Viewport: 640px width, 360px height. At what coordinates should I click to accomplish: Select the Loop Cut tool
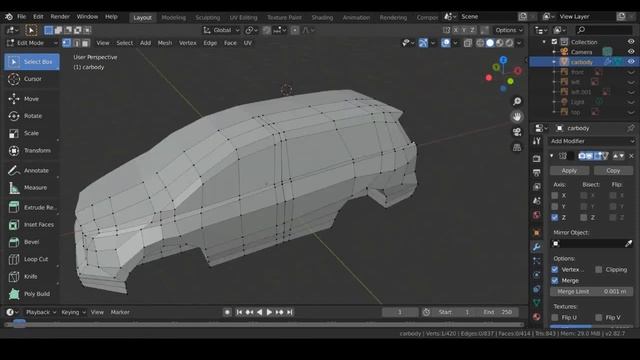(x=32, y=259)
